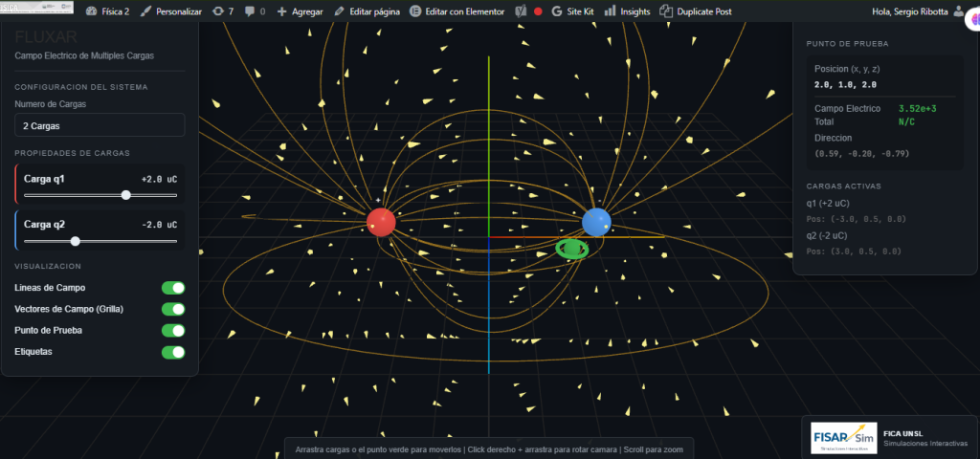The height and width of the screenshot is (459, 980).
Task: Open the Numero de Cargas dropdown
Action: 100,125
